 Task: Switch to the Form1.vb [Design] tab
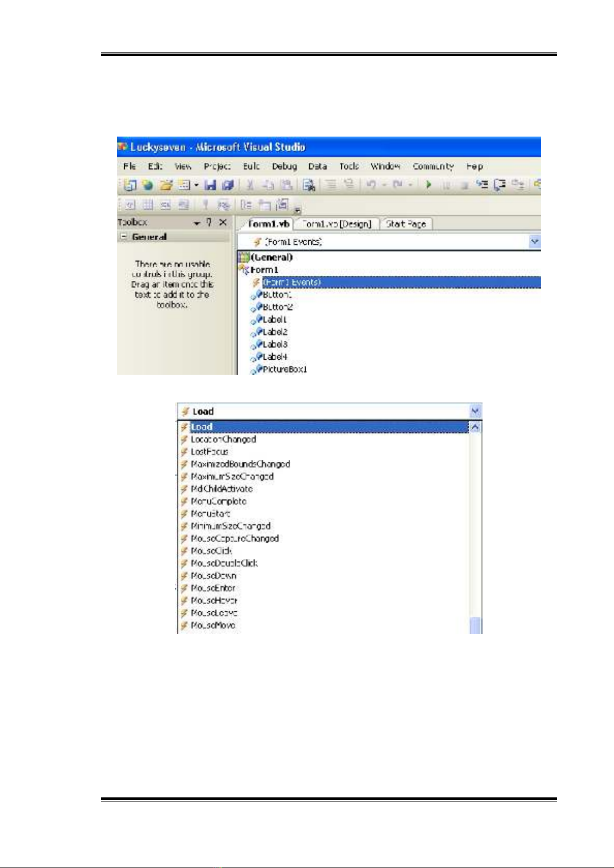337,224
